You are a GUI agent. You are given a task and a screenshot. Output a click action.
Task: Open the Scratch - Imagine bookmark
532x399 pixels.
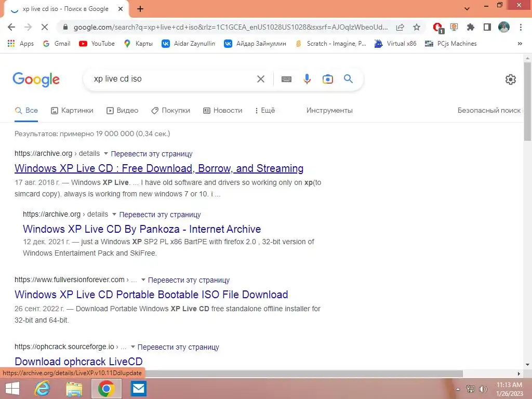pyautogui.click(x=330, y=44)
